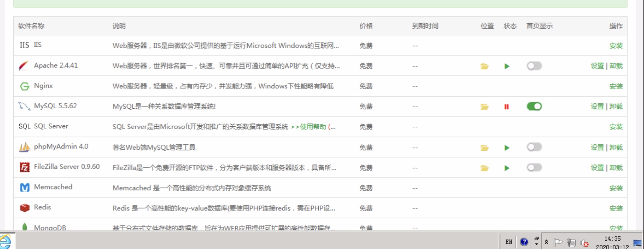Click the 操作 column header
The height and width of the screenshot is (249, 644).
pos(616,26)
